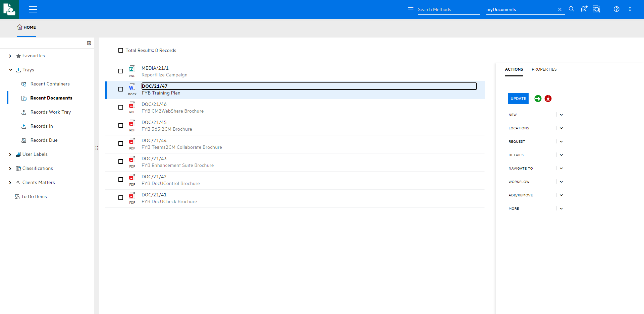Click the UPDATE button
Viewport: 644px width, 314px height.
tap(518, 99)
